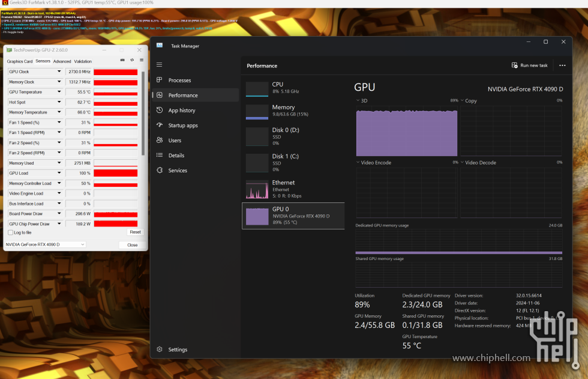Image resolution: width=588 pixels, height=379 pixels.
Task: Switch to Sensors tab in GPU-Z
Action: point(43,61)
